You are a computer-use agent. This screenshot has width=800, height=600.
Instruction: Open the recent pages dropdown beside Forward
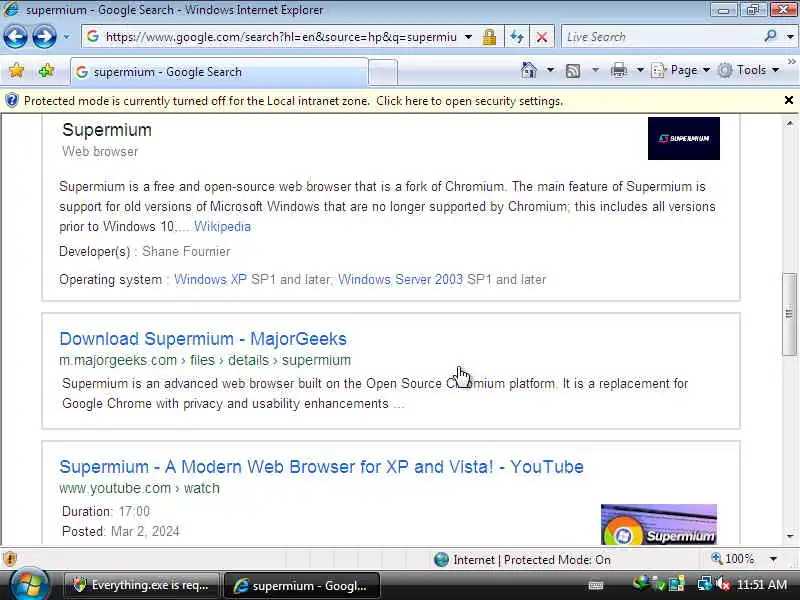pos(66,37)
